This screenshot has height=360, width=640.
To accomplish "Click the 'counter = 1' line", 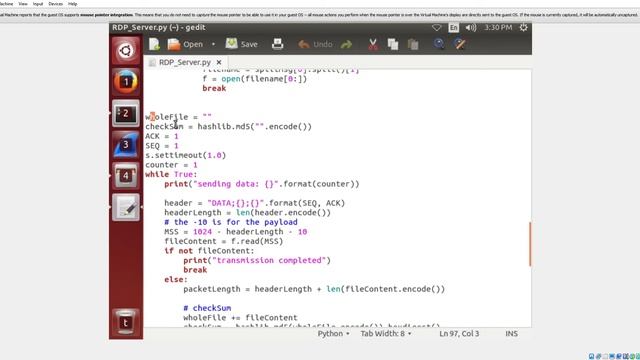I will (x=171, y=165).
